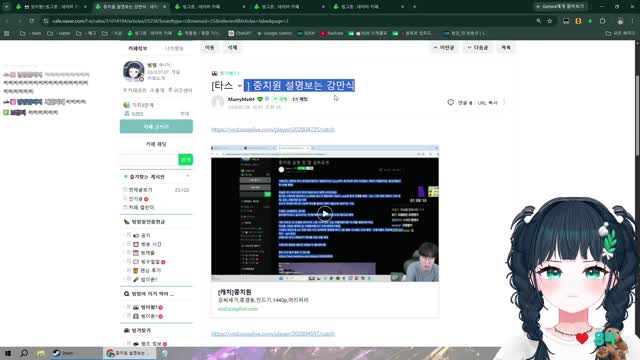Screen dimensions: 640x360
Task: Expand the 타스 title prefix dropdown
Action: 240,86
